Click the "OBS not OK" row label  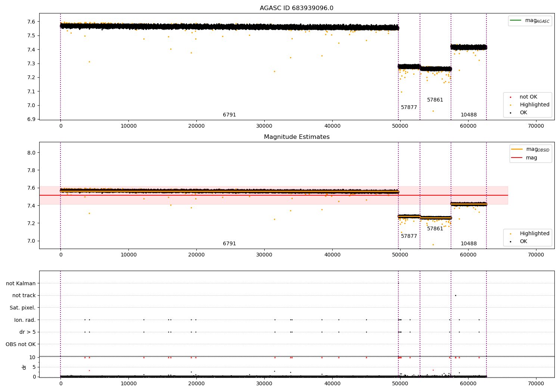(x=21, y=344)
